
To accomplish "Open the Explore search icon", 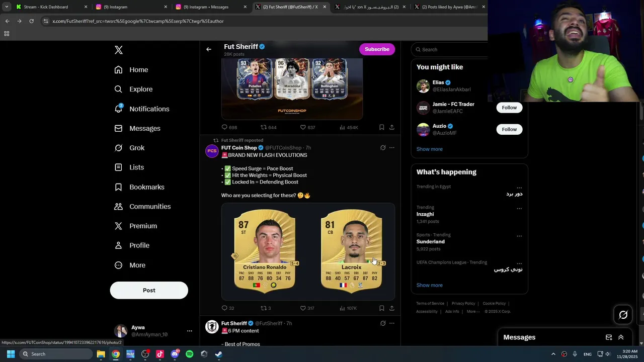I will pos(118,89).
